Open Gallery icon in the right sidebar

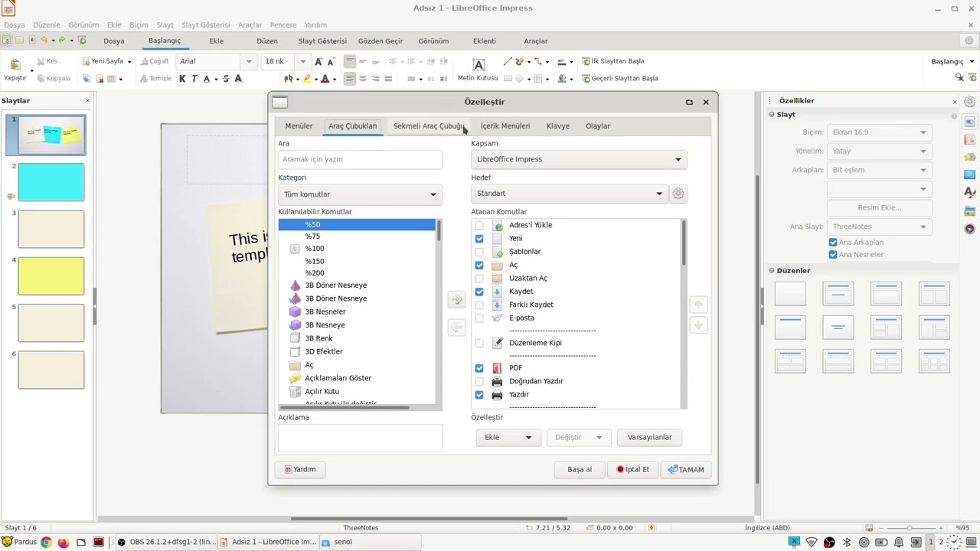(x=969, y=210)
